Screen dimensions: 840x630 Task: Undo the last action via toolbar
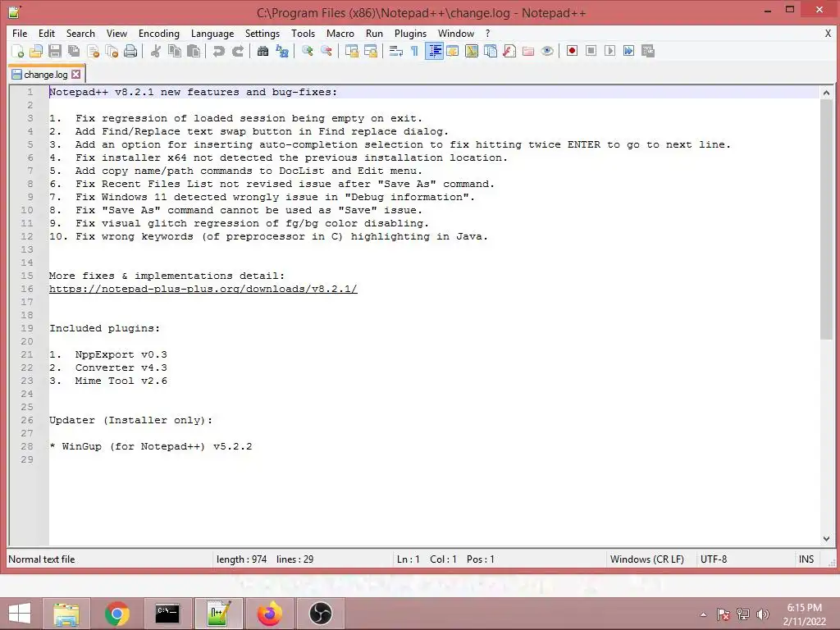[218, 52]
